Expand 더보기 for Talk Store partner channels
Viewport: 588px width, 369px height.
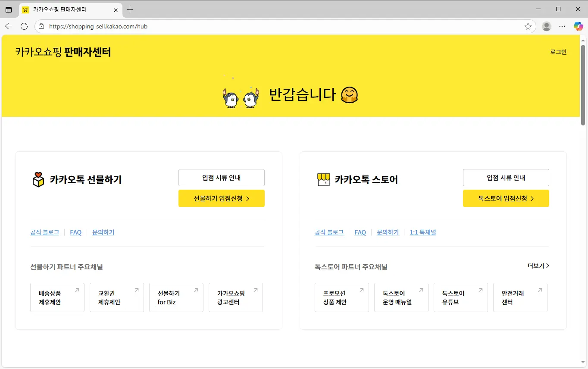click(538, 266)
